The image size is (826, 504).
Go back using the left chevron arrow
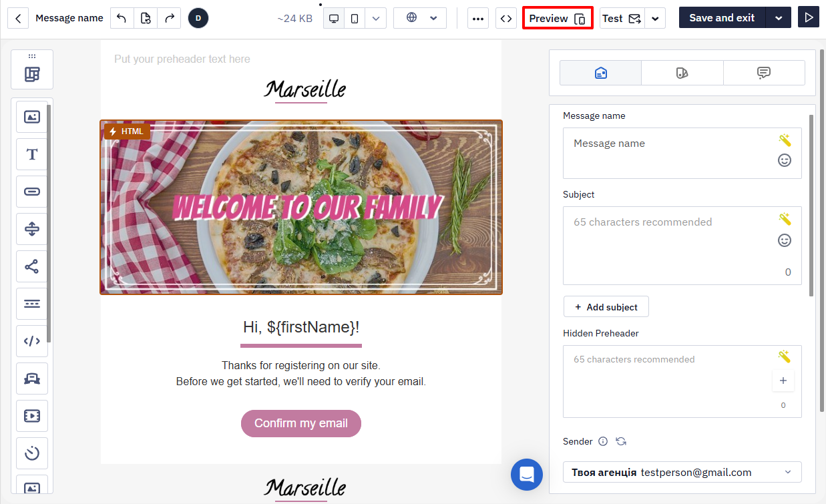pyautogui.click(x=18, y=18)
